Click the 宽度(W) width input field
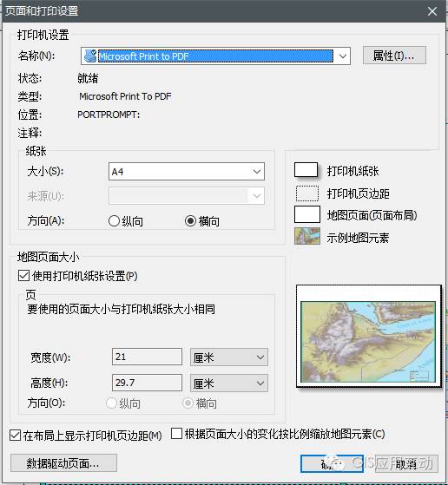Viewport: 448px width, 485px height. coord(147,357)
